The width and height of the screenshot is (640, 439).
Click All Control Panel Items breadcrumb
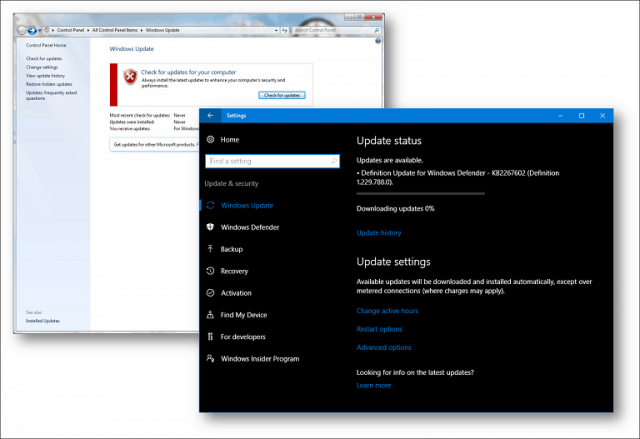point(115,30)
